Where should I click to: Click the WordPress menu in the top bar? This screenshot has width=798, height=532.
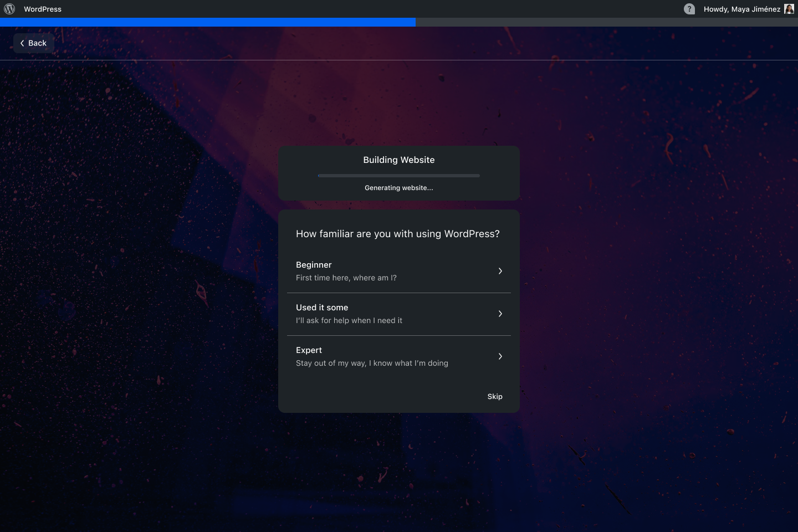click(x=43, y=9)
